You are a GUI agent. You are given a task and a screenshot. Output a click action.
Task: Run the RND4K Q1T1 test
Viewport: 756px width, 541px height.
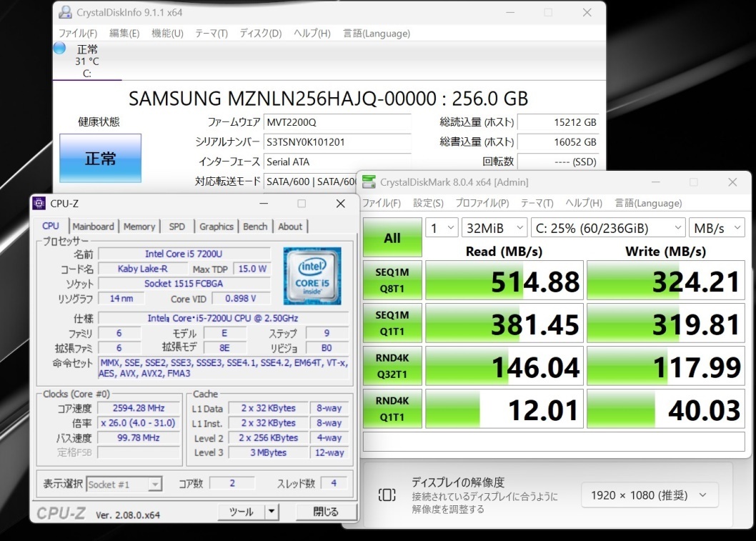(392, 409)
